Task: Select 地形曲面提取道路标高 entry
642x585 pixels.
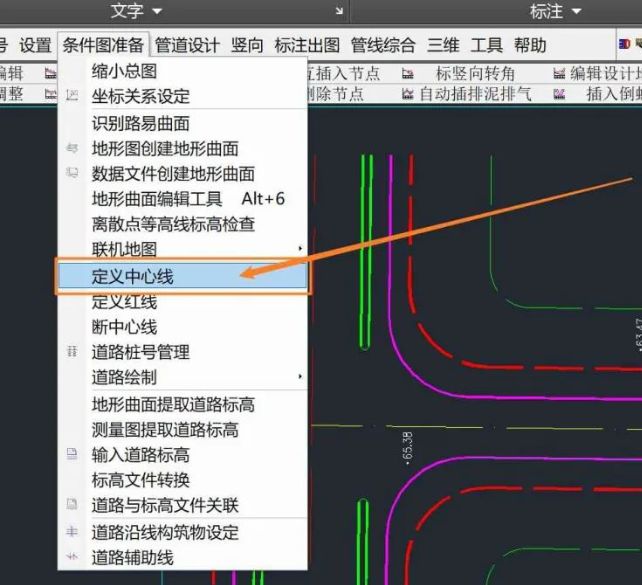Action: (x=183, y=404)
